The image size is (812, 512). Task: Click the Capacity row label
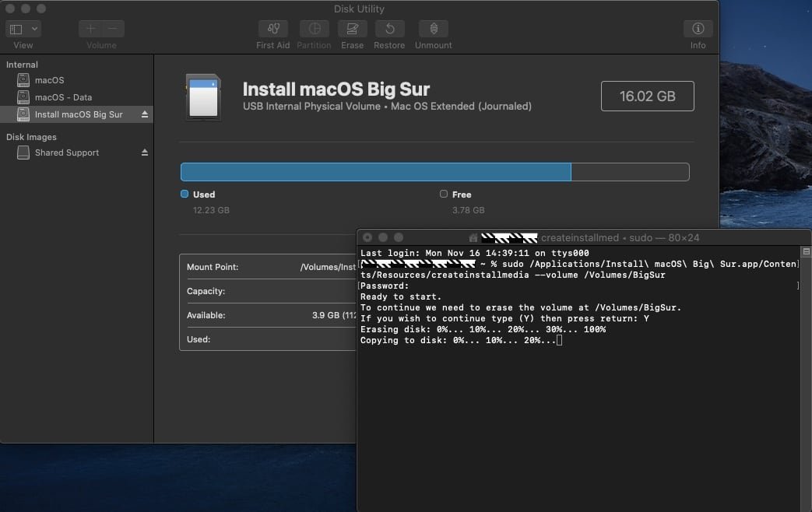tap(206, 292)
